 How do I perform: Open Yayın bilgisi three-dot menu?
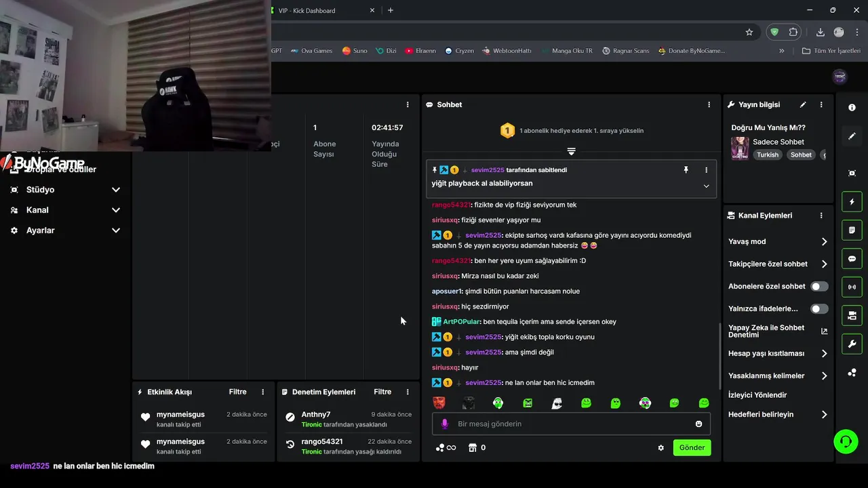coord(821,104)
